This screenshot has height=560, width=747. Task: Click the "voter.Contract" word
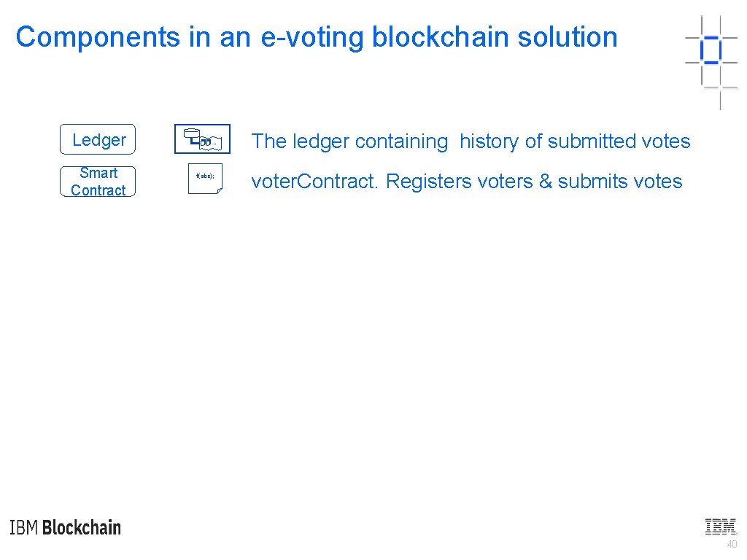tap(314, 182)
